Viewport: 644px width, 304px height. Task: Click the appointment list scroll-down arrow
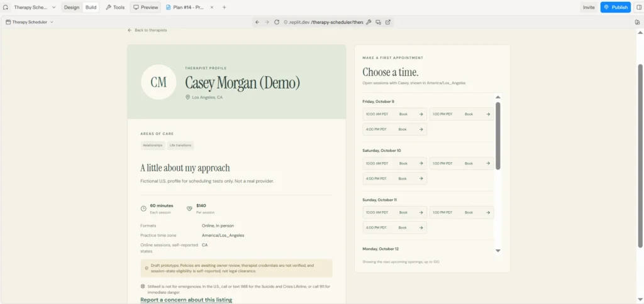pyautogui.click(x=498, y=251)
